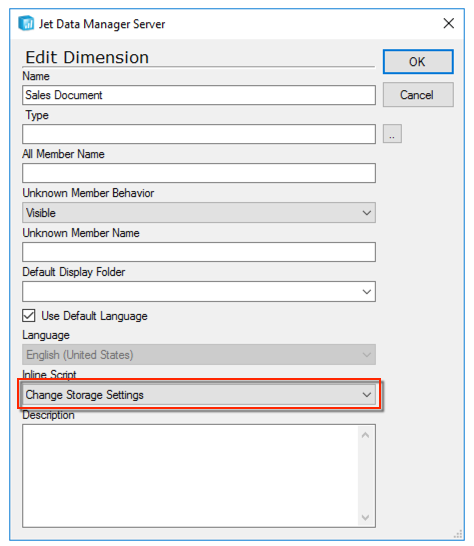Open the Unknown Member Behavior dropdown

click(199, 212)
